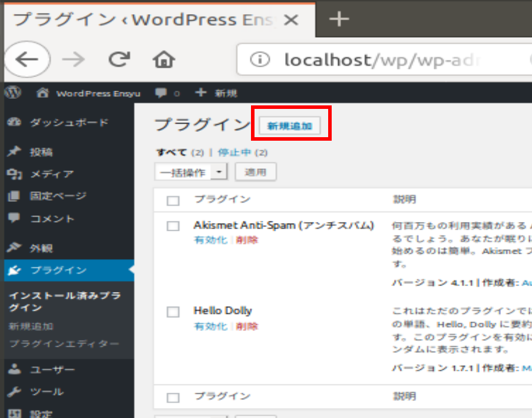Open ツール in the sidebar
This screenshot has height=418, width=532.
click(69, 392)
